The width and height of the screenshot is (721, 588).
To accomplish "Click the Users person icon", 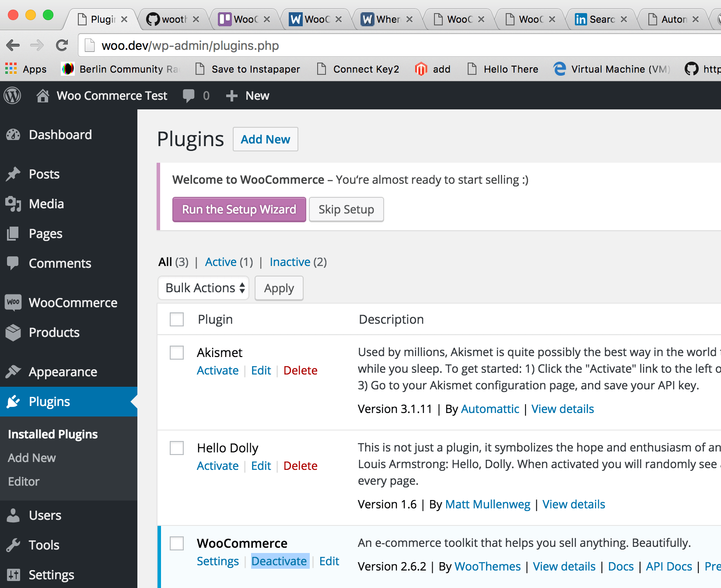I will point(13,515).
